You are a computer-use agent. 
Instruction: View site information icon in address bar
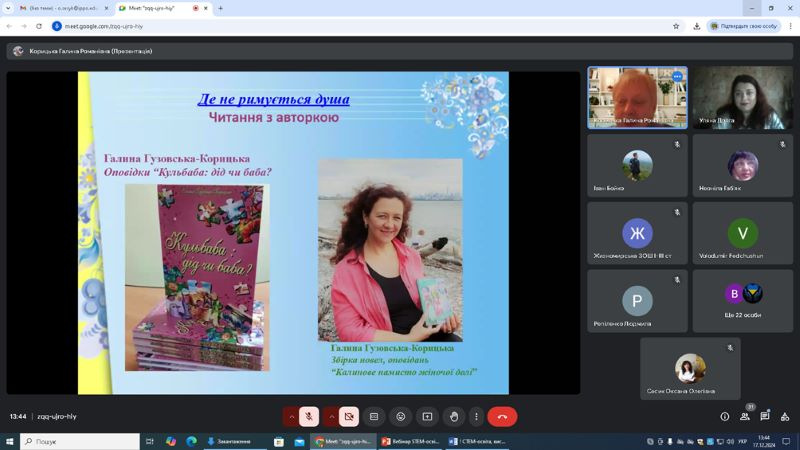coord(57,26)
